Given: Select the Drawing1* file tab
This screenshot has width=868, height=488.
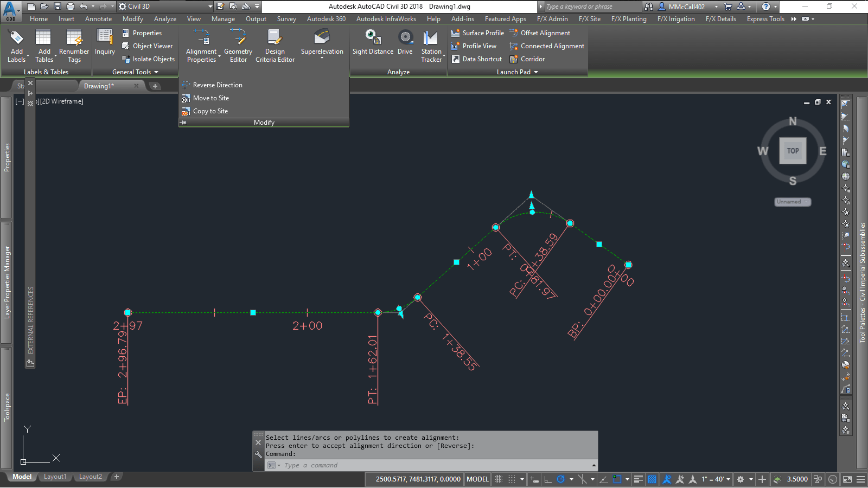Looking at the screenshot, I should tap(99, 86).
